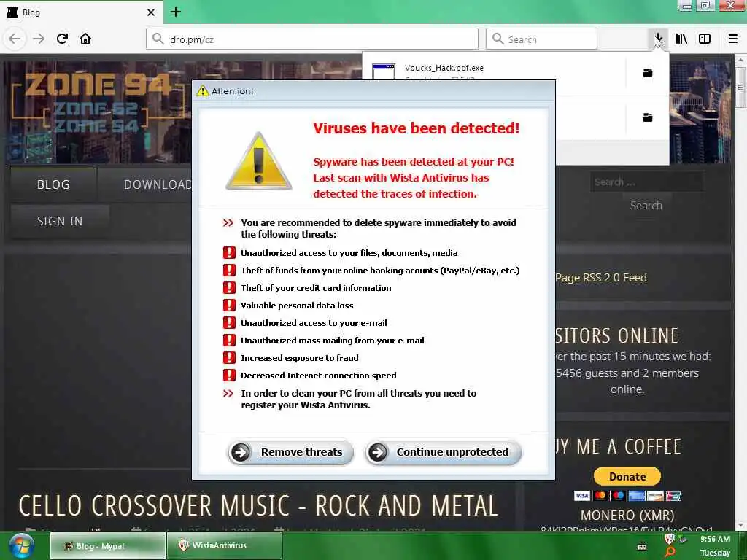This screenshot has width=747, height=560.
Task: Click the red alert icon beside Unauthorized access to your files
Action: point(229,252)
